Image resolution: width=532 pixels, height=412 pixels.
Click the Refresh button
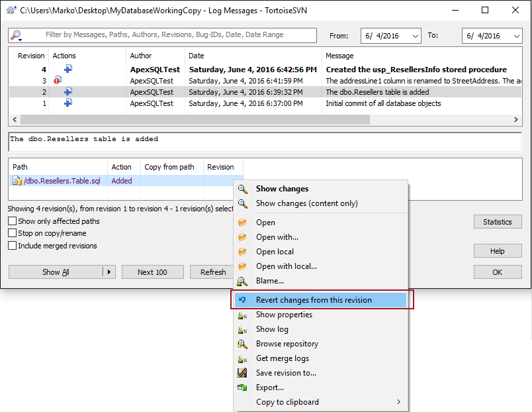pos(212,272)
